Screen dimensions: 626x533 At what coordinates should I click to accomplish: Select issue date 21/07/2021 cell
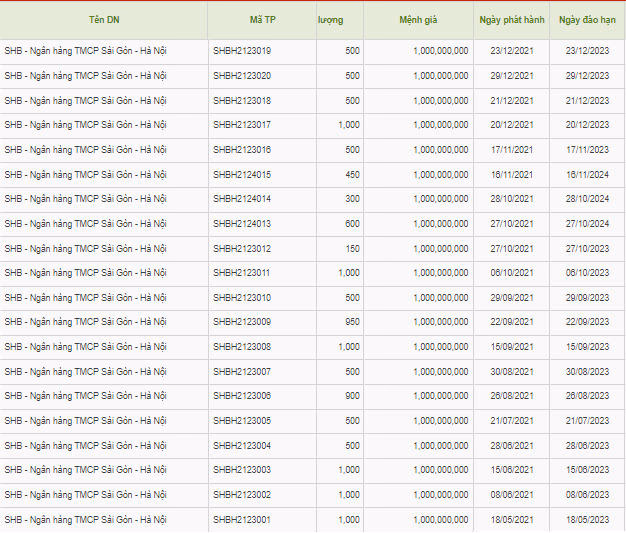click(x=511, y=421)
